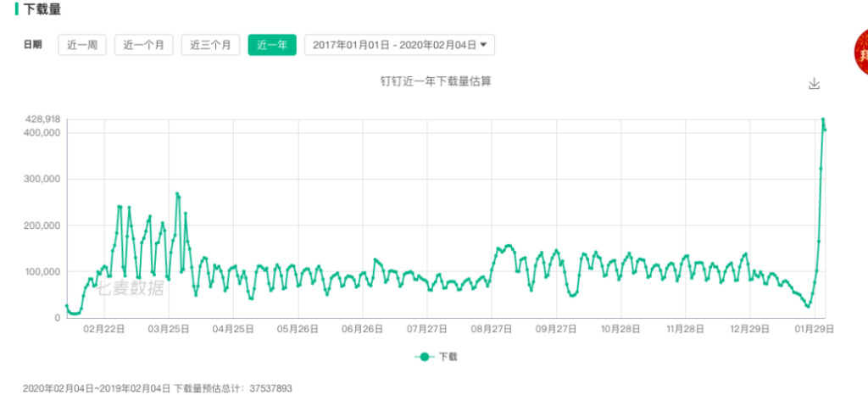
Task: Click the x-axis label 02月22日
Action: [104, 329]
